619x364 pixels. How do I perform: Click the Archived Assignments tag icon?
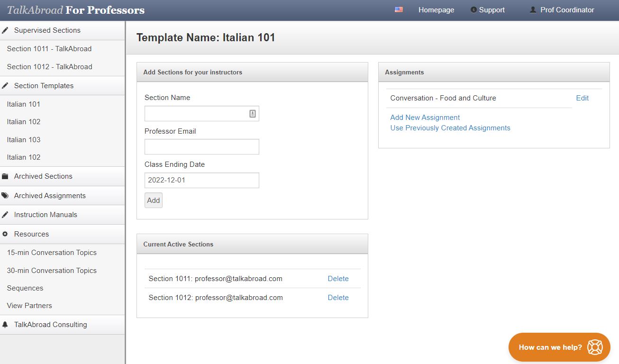5,196
